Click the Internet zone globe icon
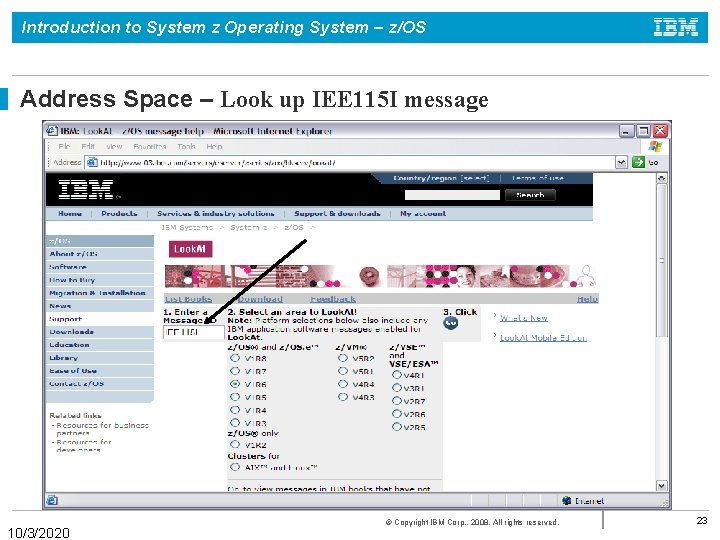Screen dimensions: 720x540 (x=567, y=501)
